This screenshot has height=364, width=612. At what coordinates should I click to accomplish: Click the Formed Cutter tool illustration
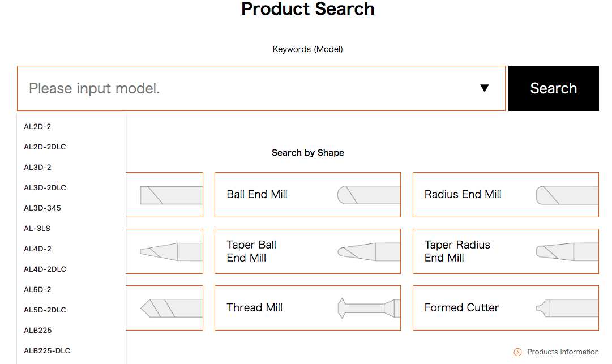point(567,308)
